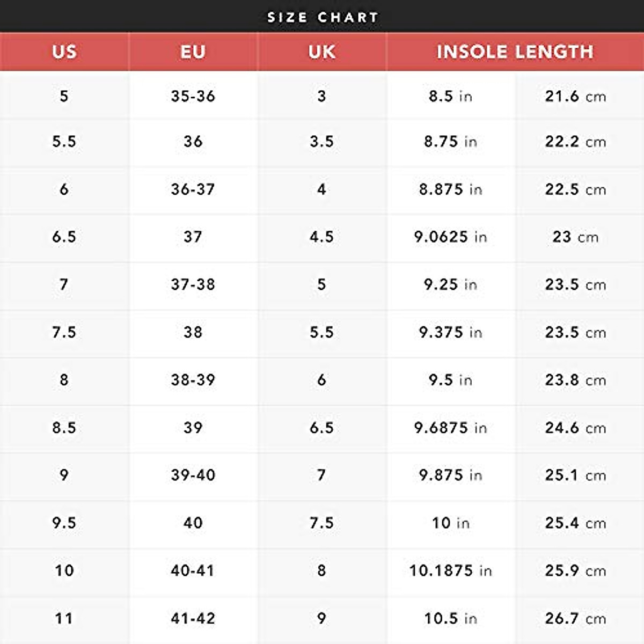Select US size 5.5 cell
Viewport: 644px width, 644px height.
pyautogui.click(x=64, y=142)
